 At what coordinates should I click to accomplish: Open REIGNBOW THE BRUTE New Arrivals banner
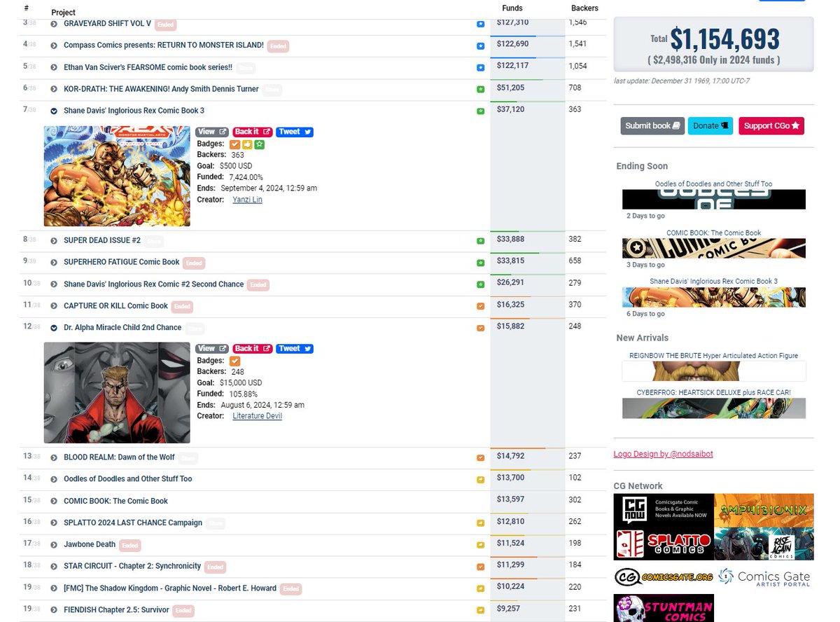[714, 371]
